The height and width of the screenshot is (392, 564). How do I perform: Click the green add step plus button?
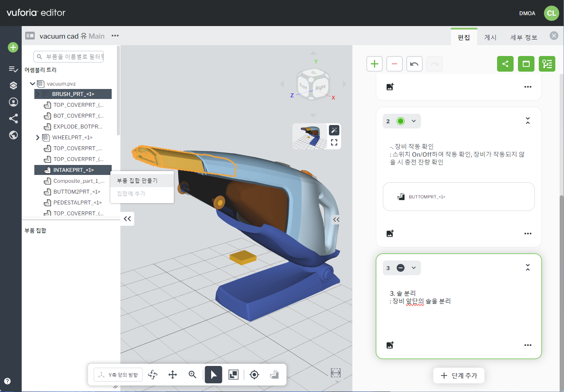point(374,64)
